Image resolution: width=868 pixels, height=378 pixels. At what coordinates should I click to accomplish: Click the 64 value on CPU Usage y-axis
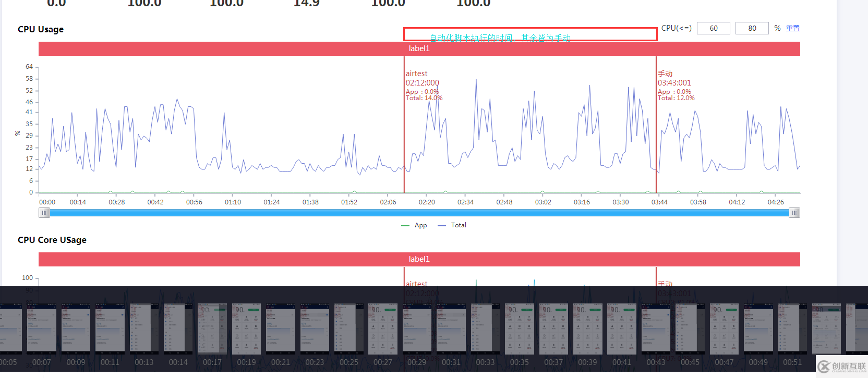point(29,67)
